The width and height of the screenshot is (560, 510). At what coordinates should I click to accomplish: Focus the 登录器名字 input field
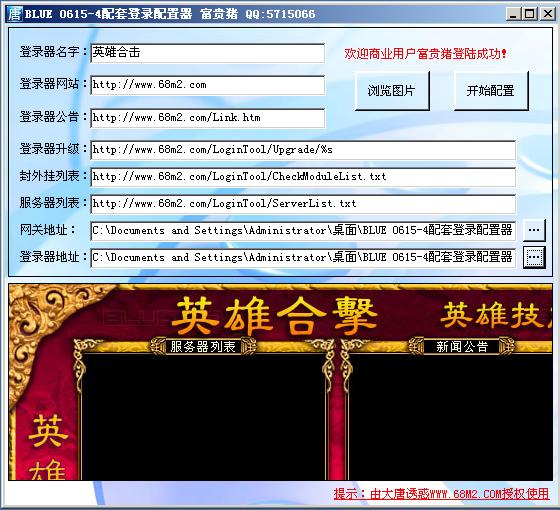click(x=208, y=53)
